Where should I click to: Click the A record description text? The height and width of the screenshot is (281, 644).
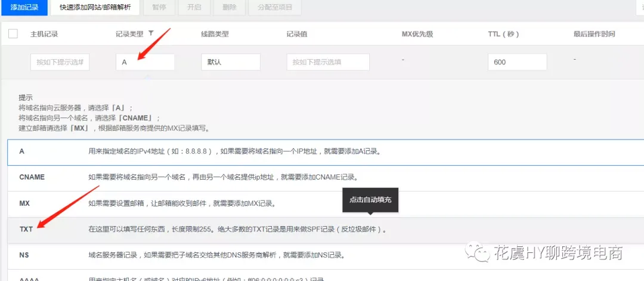(x=235, y=152)
